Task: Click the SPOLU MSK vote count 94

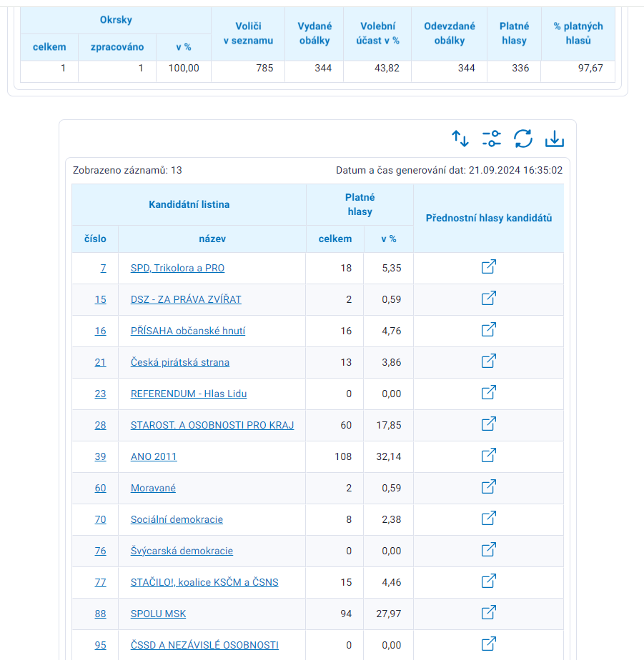Action: click(x=346, y=614)
